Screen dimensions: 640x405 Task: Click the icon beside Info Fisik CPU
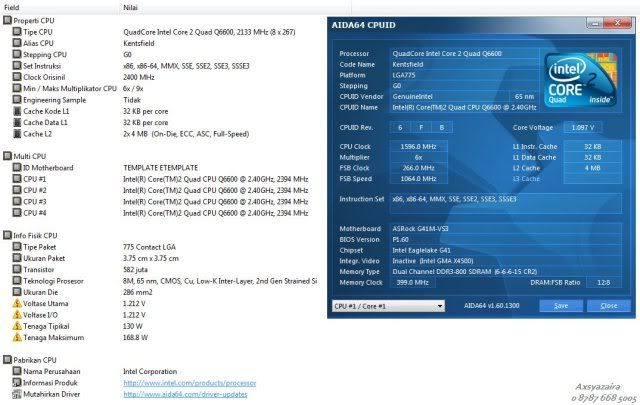pyautogui.click(x=7, y=235)
